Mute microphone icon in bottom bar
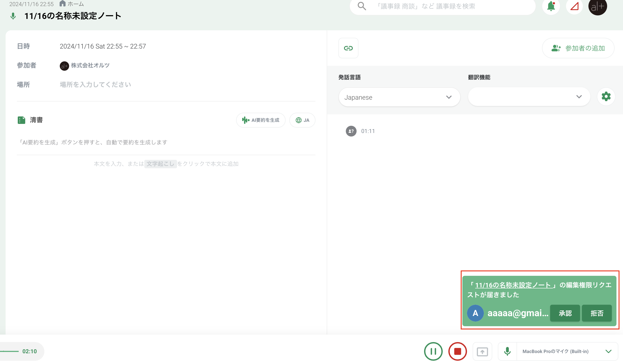 tap(507, 351)
